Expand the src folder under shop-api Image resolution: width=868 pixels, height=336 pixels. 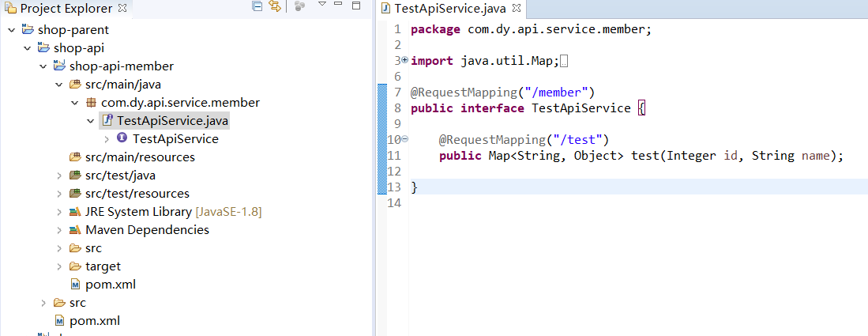pyautogui.click(x=43, y=303)
